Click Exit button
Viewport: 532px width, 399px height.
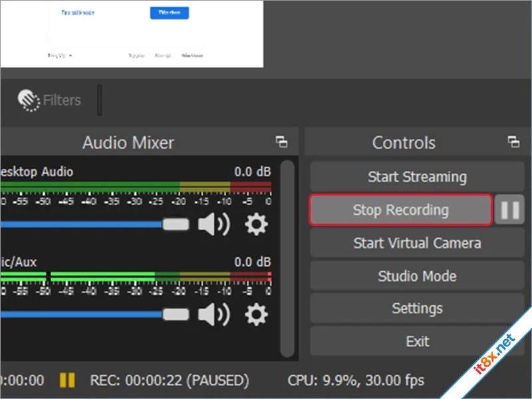coord(417,341)
